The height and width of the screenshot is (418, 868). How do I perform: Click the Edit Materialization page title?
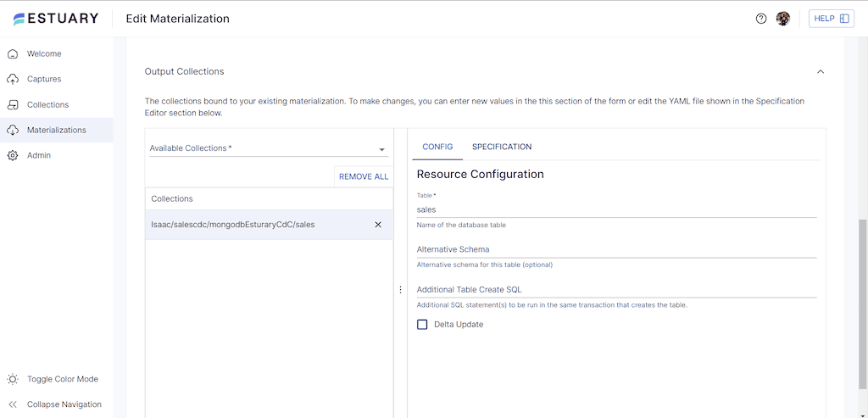pyautogui.click(x=178, y=19)
